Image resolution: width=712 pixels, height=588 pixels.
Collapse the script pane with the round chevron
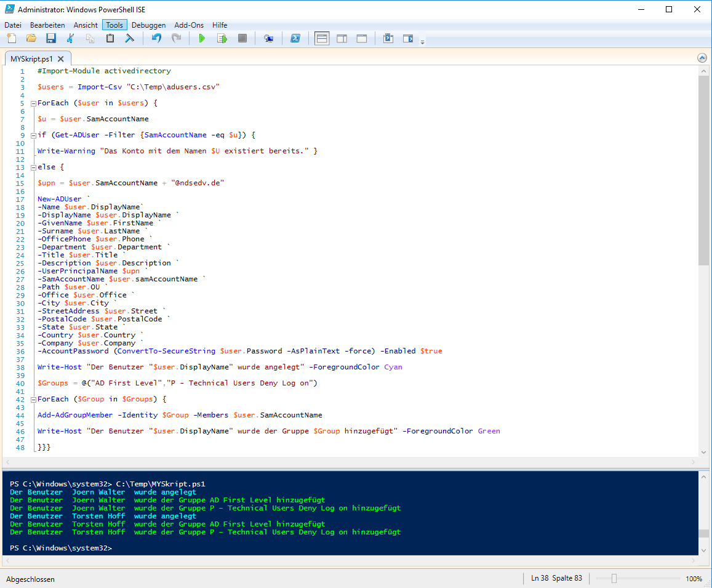point(702,58)
